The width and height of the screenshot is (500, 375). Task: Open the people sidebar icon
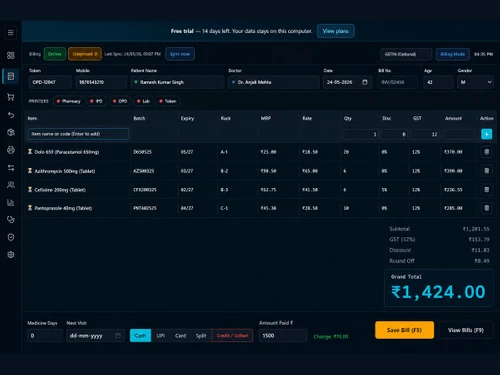pyautogui.click(x=11, y=185)
